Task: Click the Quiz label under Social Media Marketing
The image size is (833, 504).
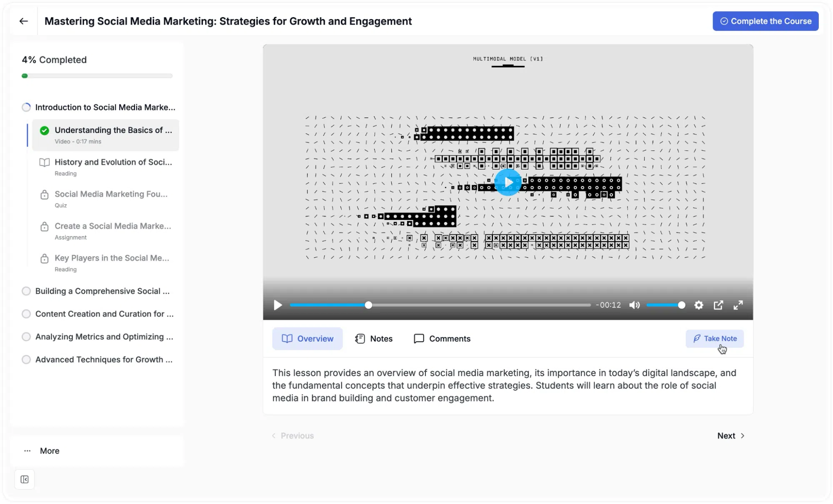Action: [60, 205]
